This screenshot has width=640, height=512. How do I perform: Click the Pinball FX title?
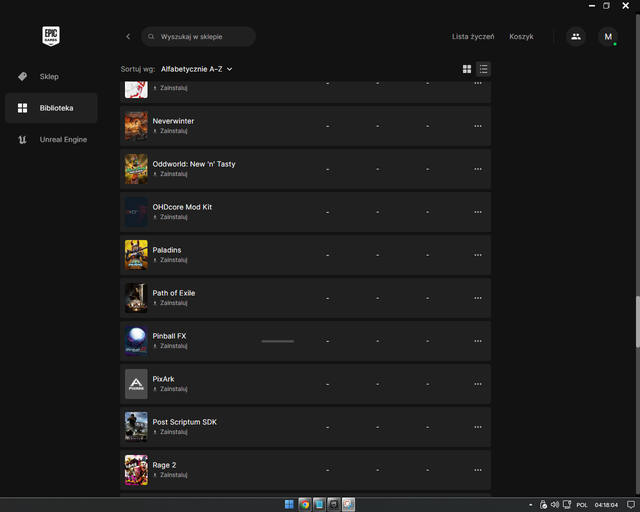[x=169, y=336]
